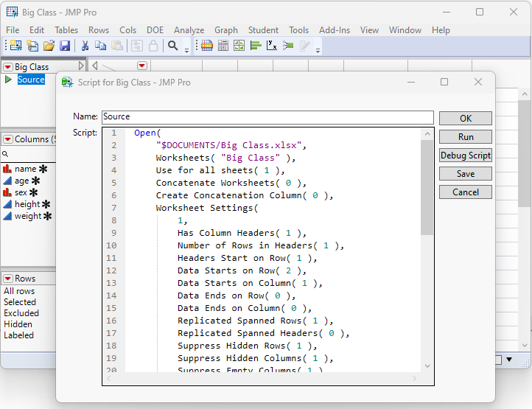Open the Analyze menu

click(x=189, y=30)
